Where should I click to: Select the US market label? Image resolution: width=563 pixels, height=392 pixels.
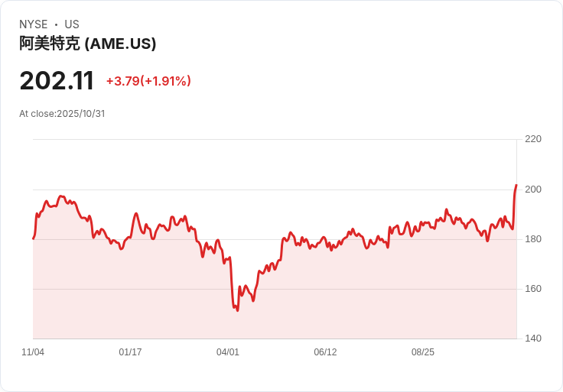72,24
